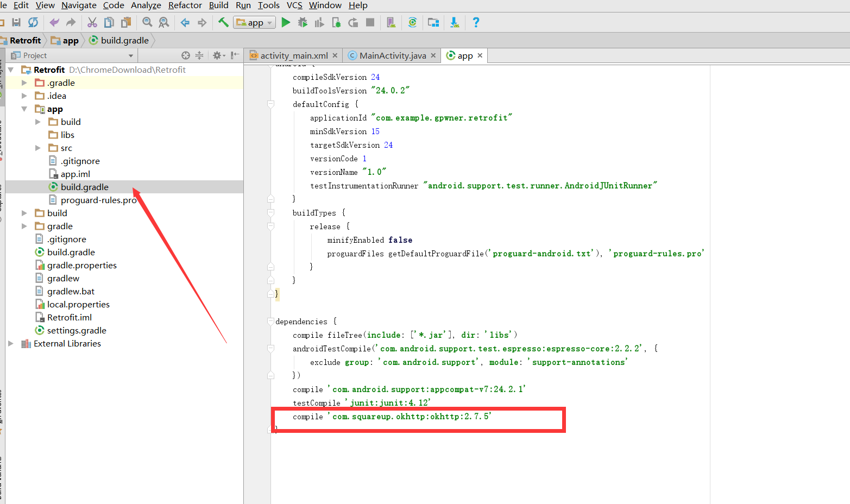Screen dimensions: 850x504
Task: Click Sync Project with Gradle Files icon
Action: click(x=413, y=22)
